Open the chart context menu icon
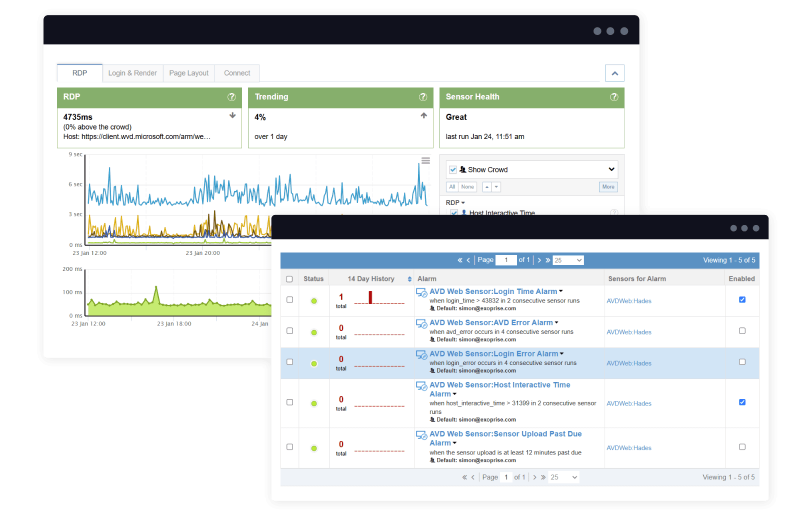Screen dimensions: 812x516 click(x=425, y=160)
